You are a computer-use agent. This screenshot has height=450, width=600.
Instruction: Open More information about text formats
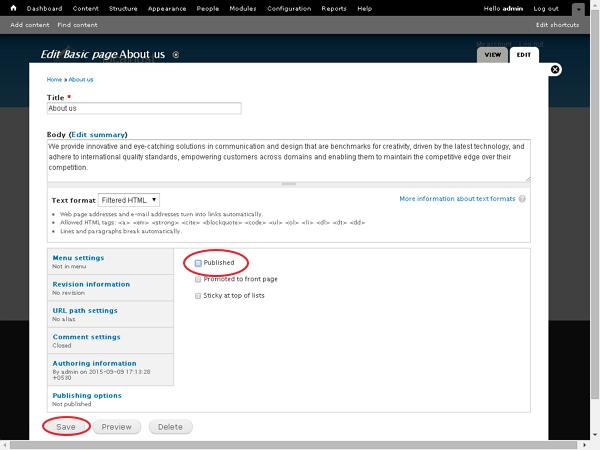(x=457, y=199)
